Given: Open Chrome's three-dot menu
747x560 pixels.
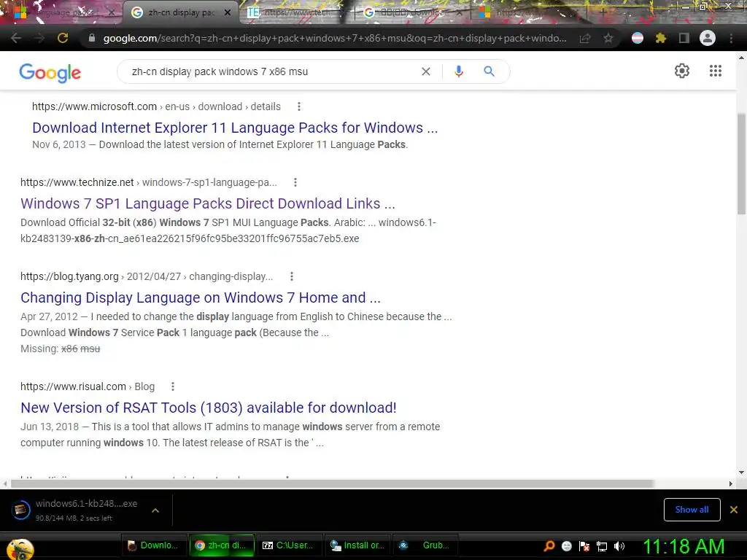Looking at the screenshot, I should (x=731, y=38).
